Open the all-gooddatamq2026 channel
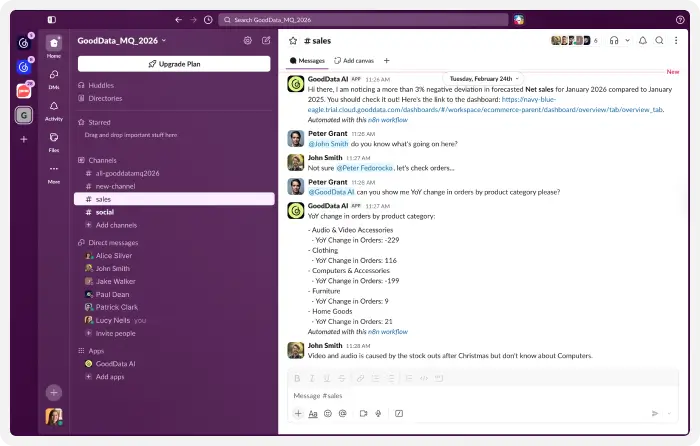 [x=127, y=173]
